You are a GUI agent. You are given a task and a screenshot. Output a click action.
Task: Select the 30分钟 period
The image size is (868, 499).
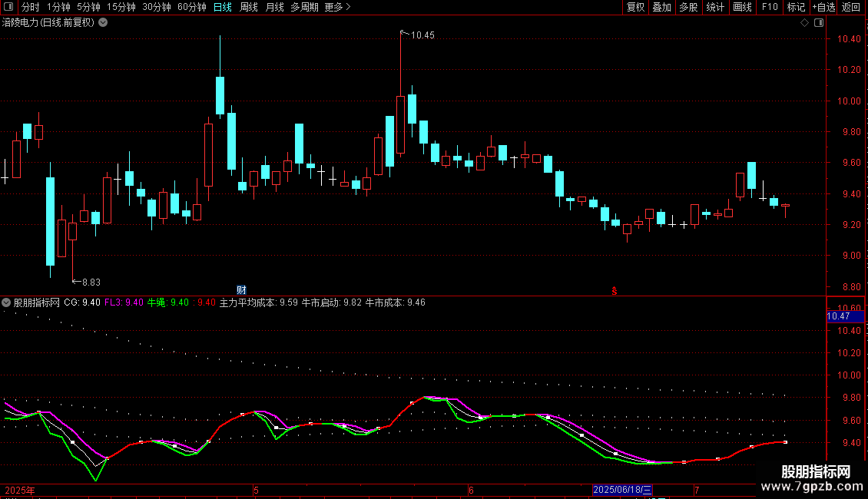pos(156,7)
